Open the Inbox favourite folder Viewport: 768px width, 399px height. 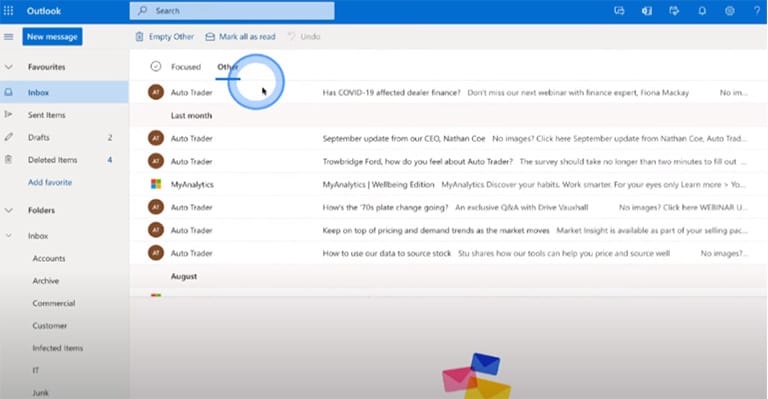point(64,92)
